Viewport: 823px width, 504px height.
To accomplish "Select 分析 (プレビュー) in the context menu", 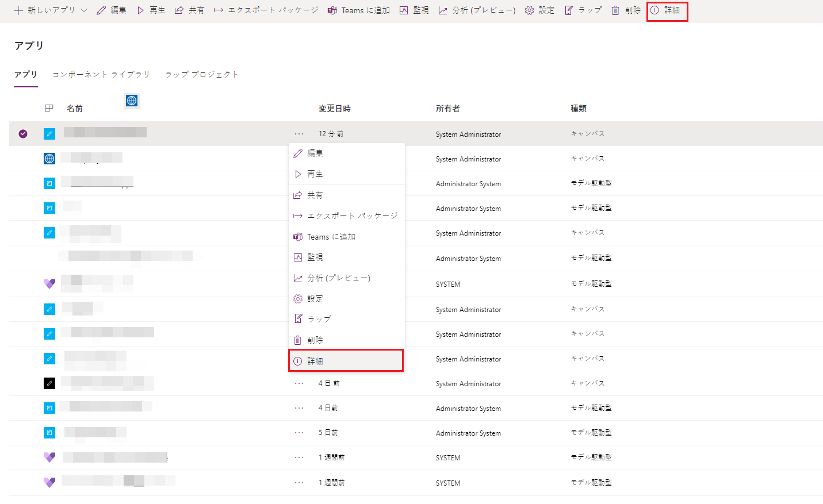I will 338,278.
